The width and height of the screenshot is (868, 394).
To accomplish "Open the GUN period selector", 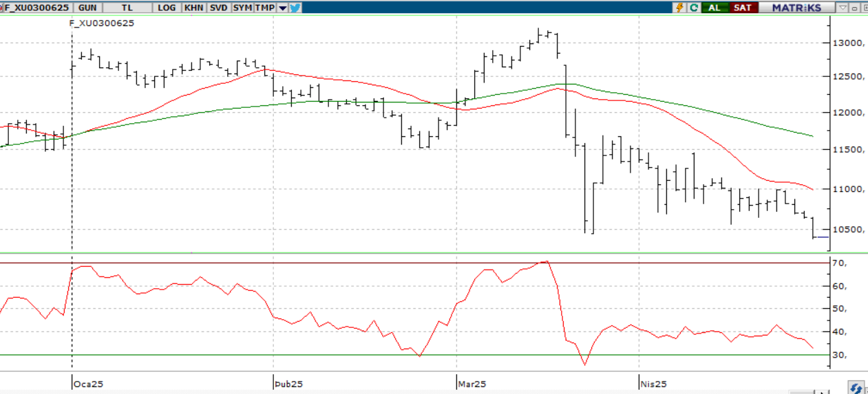I will [87, 8].
